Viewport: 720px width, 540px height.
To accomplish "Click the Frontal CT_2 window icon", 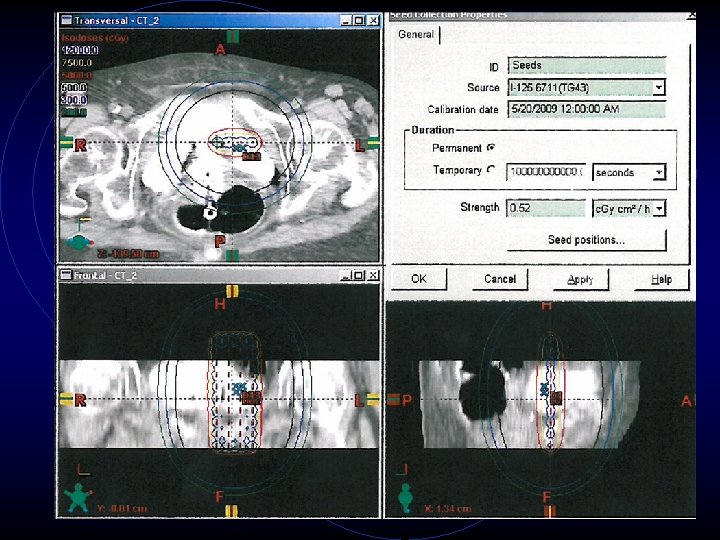I will tap(67, 275).
